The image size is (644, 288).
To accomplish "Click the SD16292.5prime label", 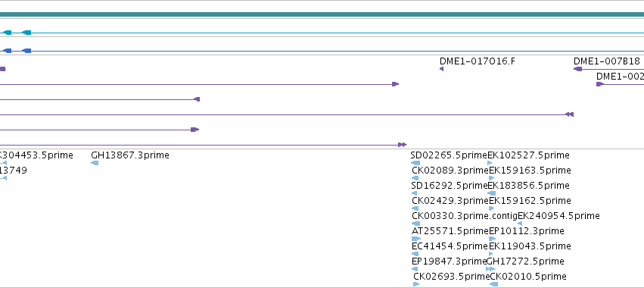I will pos(449,186).
